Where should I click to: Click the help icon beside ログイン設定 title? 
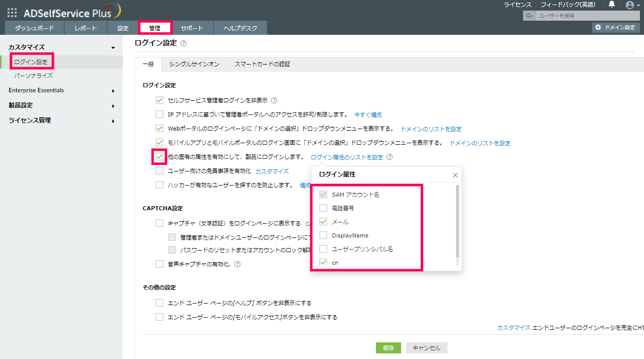pos(183,44)
